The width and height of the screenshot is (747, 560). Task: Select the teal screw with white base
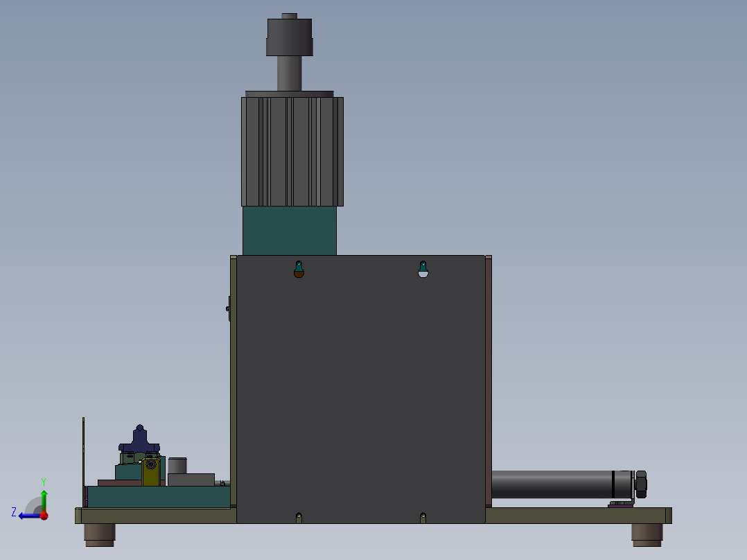[x=423, y=270]
